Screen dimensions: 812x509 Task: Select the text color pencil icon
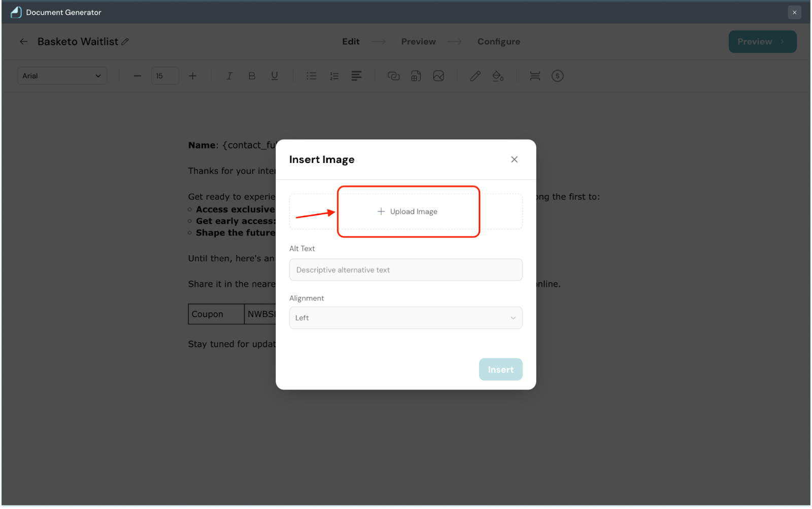pos(475,76)
